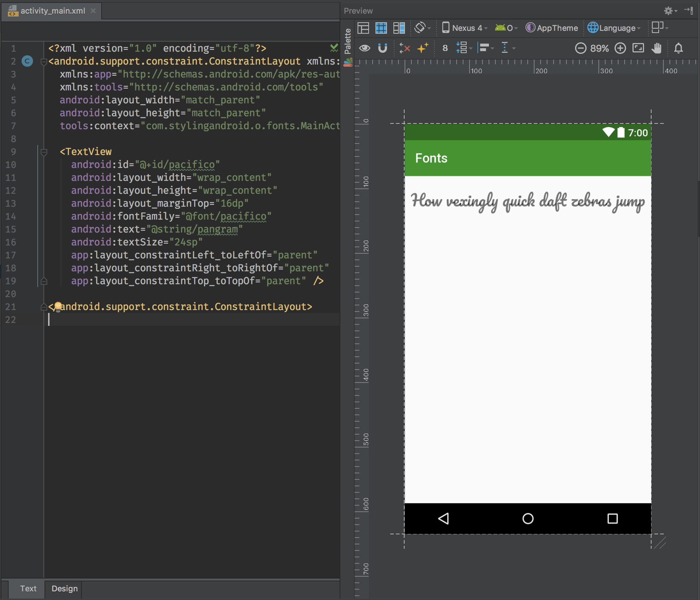Click the 16dp marginTop value
This screenshot has width=700, height=600.
click(232, 203)
